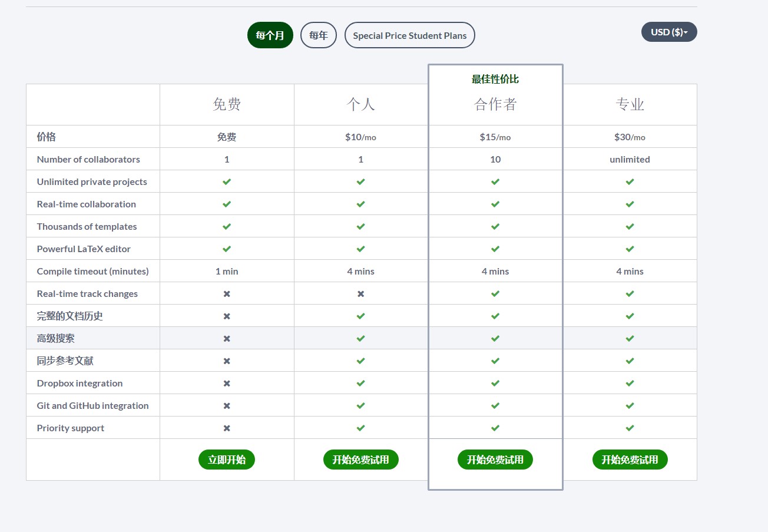This screenshot has height=532, width=768.
Task: Click the checkmark for Unlimited private projects under 专业
Action: pyautogui.click(x=630, y=182)
